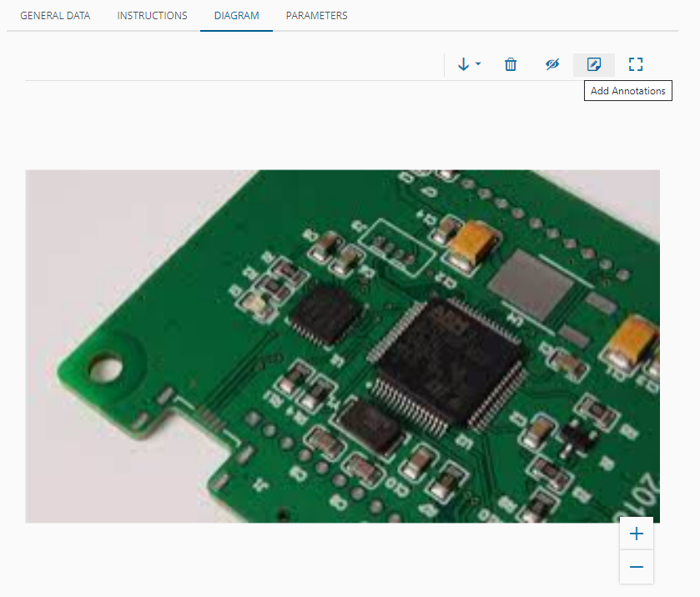This screenshot has height=597, width=700.
Task: Click the circuit board diagram image
Action: click(x=342, y=347)
